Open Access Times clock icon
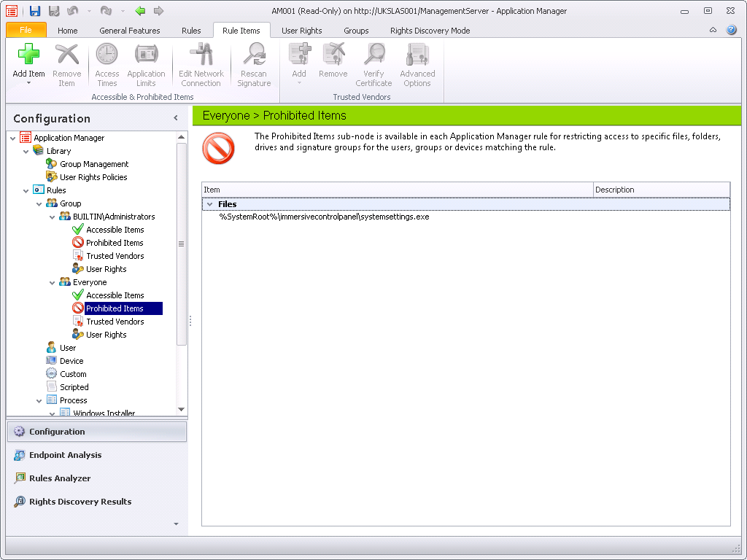 point(107,54)
